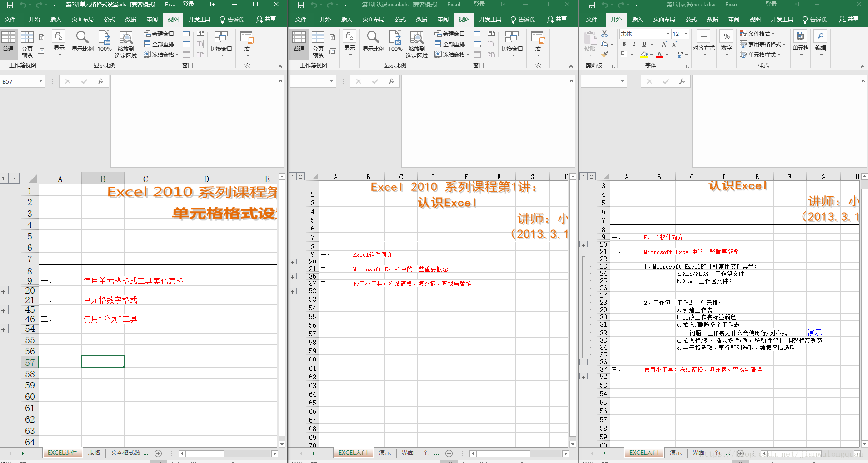Open 视图 tab in right window
868x463 pixels.
click(x=755, y=20)
